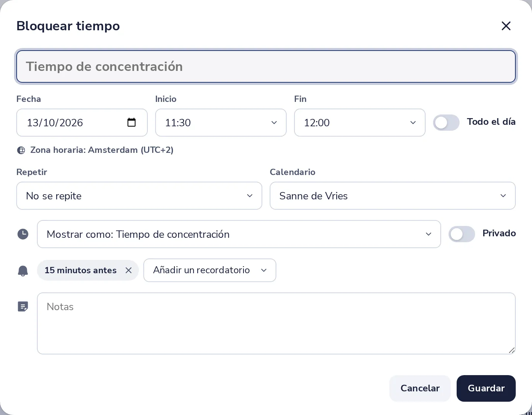
Task: Click the Cancelar button
Action: pyautogui.click(x=420, y=388)
